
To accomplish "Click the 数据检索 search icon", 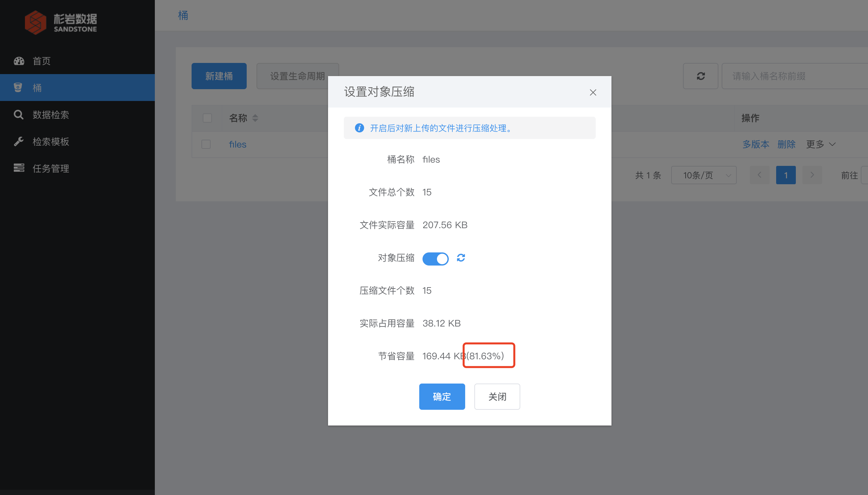I will [x=18, y=114].
